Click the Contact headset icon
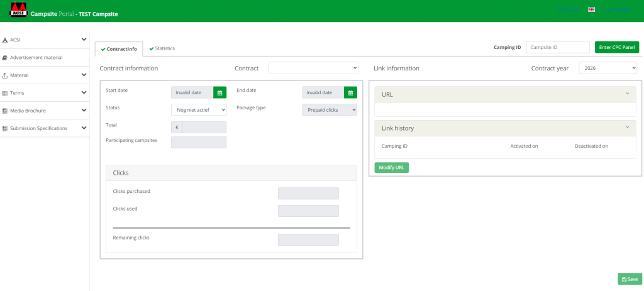This screenshot has height=291, width=644. coord(560,9)
